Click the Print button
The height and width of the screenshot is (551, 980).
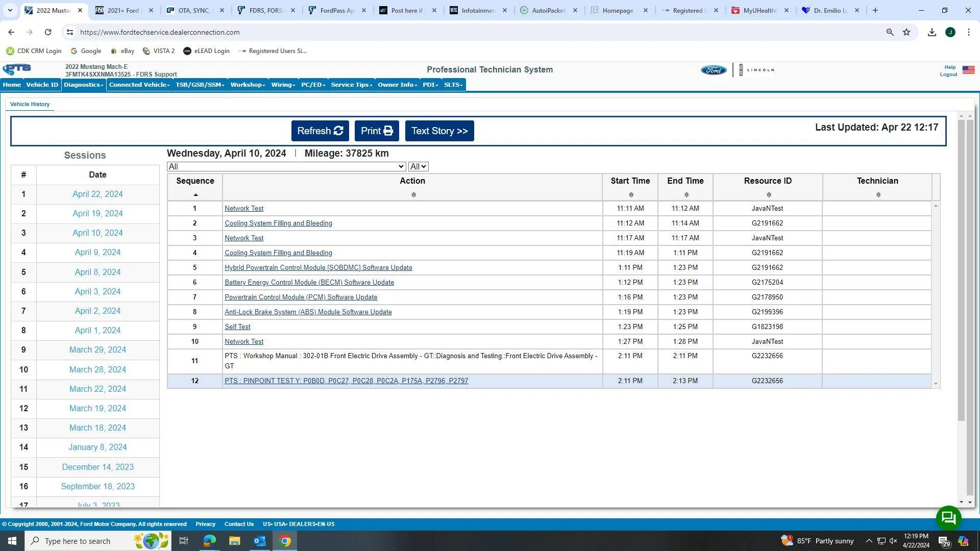click(x=377, y=131)
